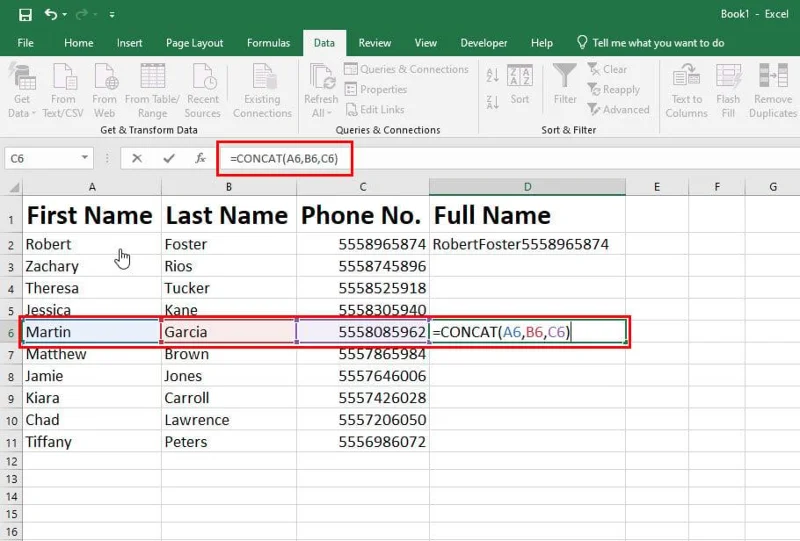
Task: Click the Flash Fill icon
Action: coord(728,77)
